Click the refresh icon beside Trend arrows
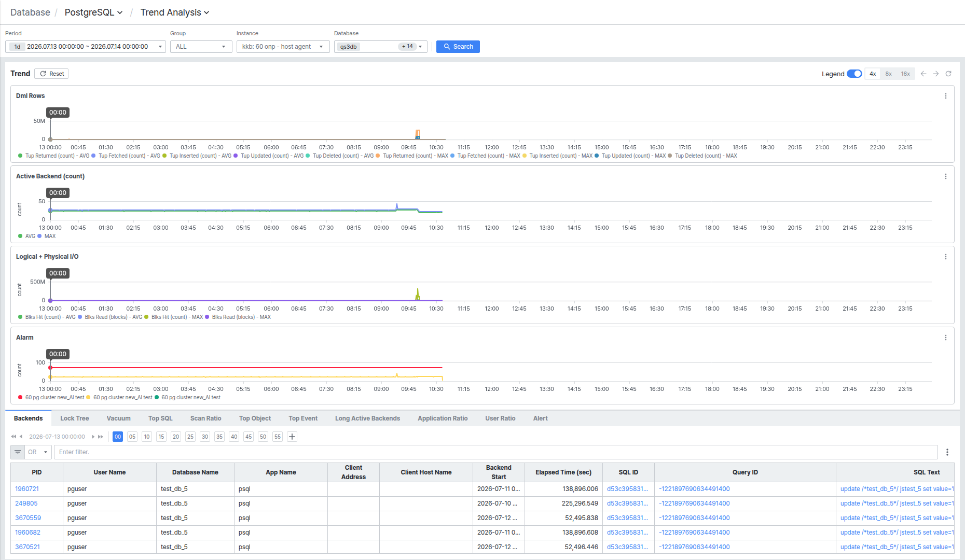This screenshot has height=560, width=965. (x=948, y=74)
